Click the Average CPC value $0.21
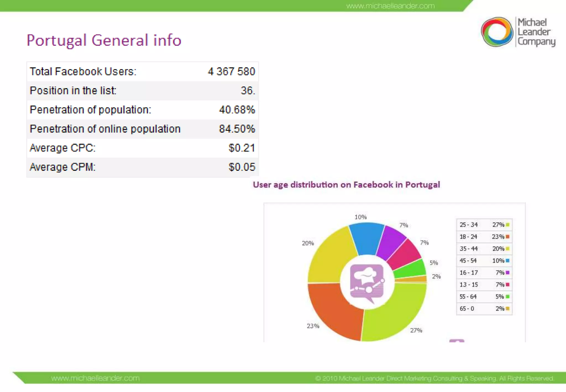566x392 pixels. [x=242, y=148]
